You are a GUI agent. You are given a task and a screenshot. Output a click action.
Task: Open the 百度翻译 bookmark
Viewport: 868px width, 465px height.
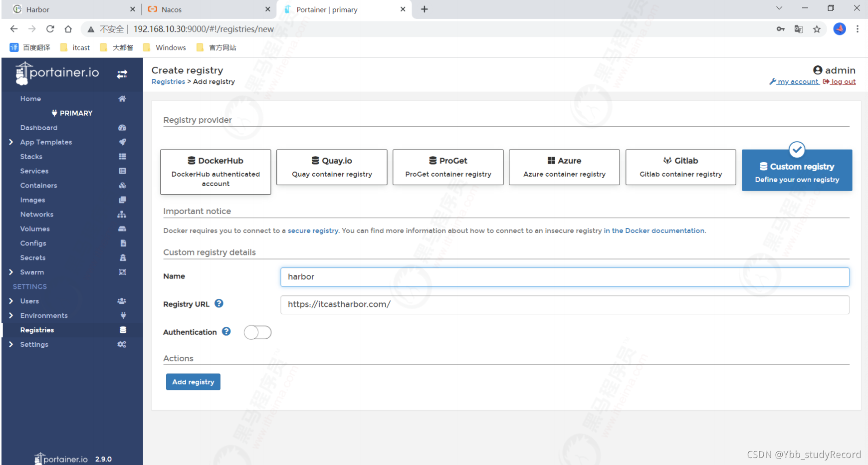tap(30, 47)
